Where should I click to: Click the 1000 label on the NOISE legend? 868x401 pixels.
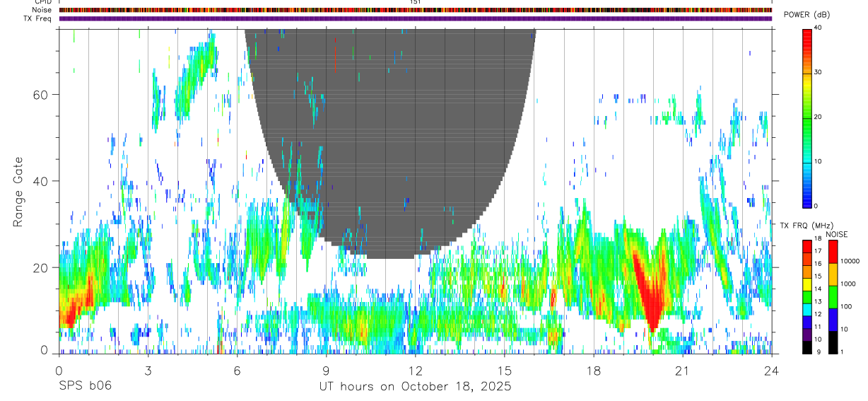(x=849, y=284)
